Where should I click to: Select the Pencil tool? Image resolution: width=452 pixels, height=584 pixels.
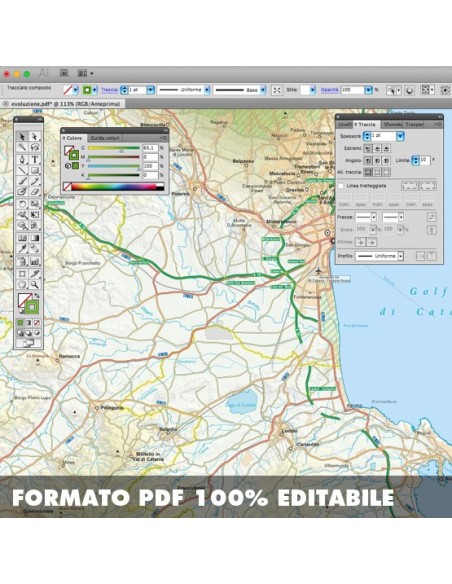click(34, 181)
